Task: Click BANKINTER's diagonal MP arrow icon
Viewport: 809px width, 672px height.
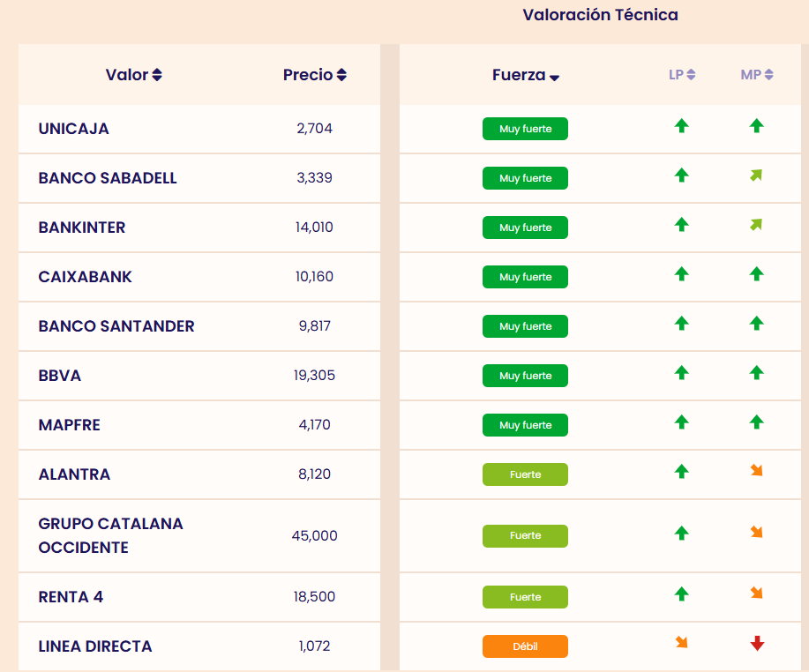Action: click(x=755, y=225)
